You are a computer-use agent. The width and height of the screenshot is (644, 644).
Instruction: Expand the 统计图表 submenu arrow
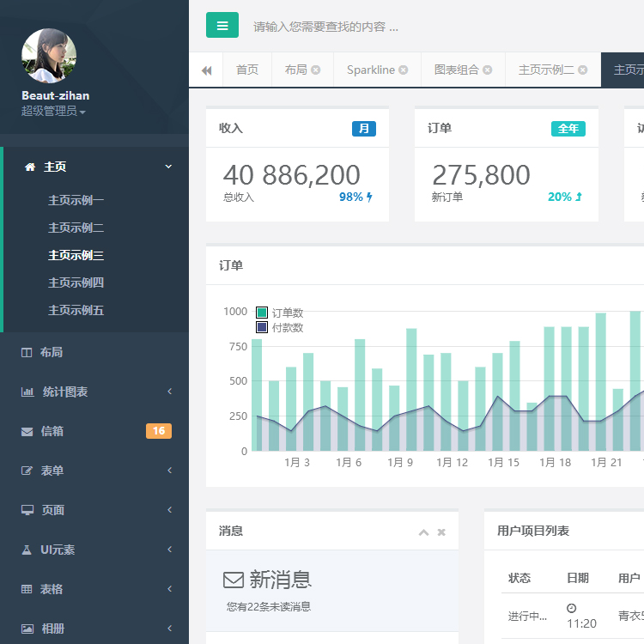(x=170, y=392)
